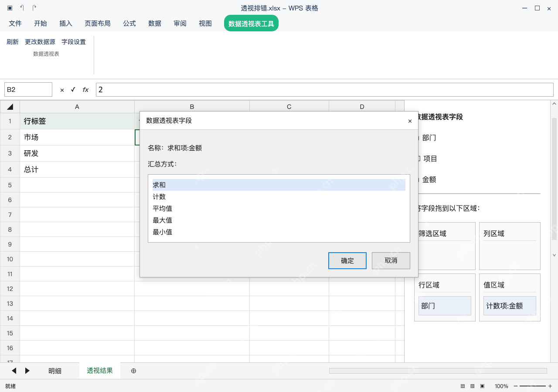Zoom in with the plus icon

550,386
